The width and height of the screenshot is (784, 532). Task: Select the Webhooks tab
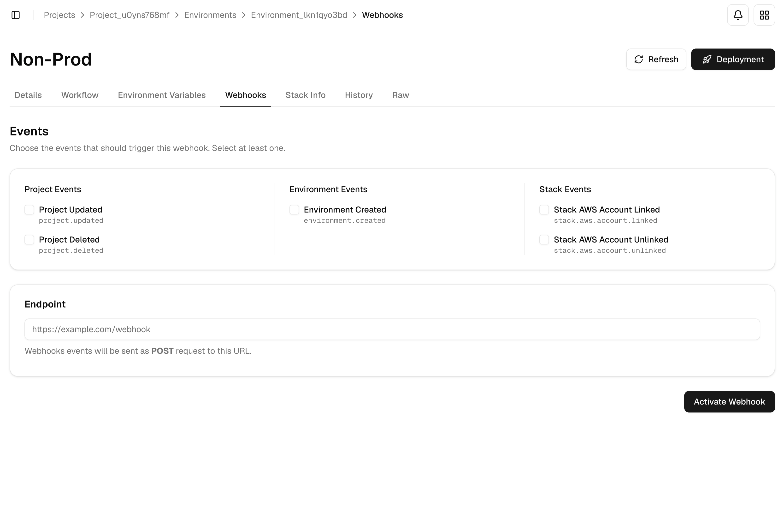[x=246, y=95]
